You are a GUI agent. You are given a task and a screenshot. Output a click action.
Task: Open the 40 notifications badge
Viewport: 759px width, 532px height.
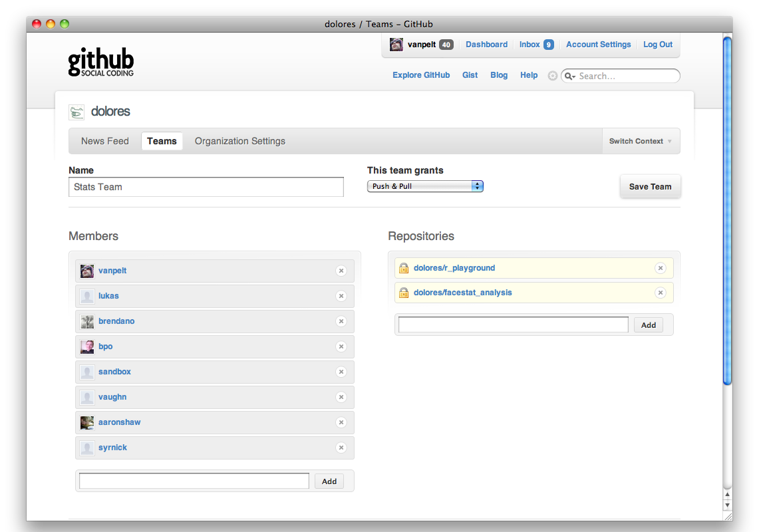coord(446,45)
